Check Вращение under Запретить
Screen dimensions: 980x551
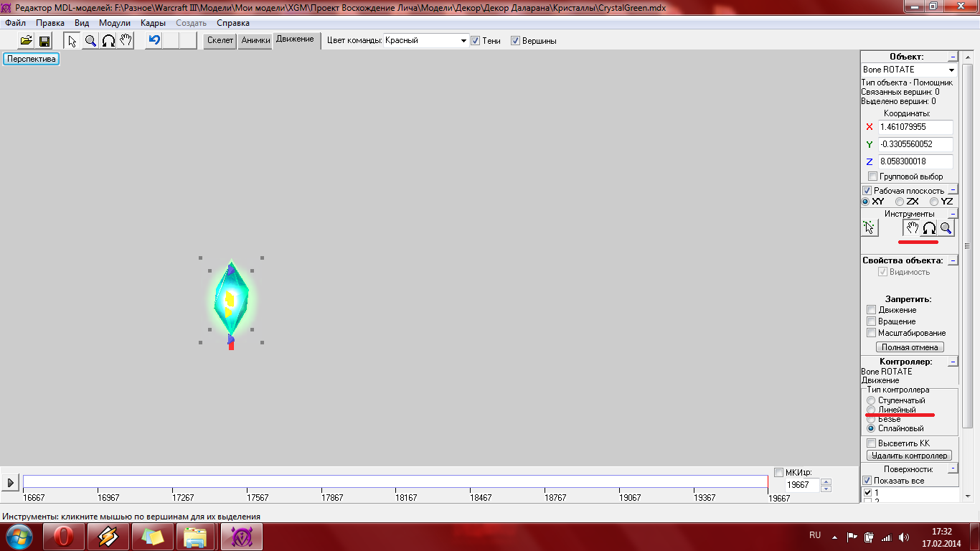tap(872, 321)
